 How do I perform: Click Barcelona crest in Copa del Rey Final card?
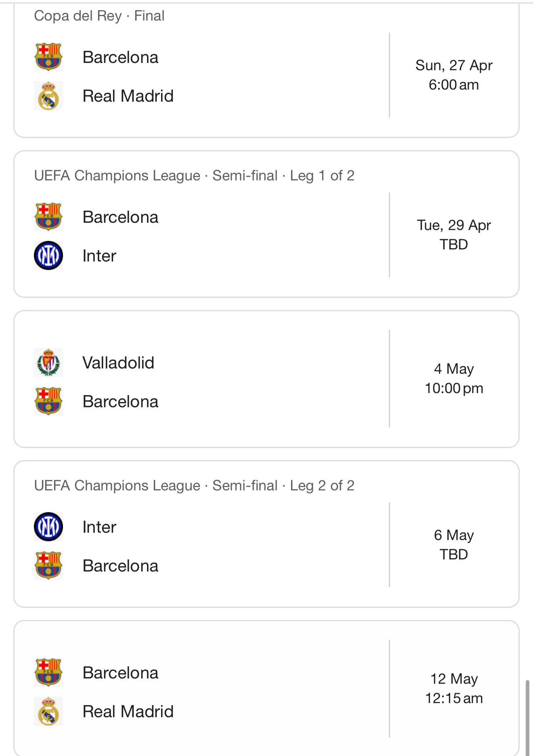(48, 57)
